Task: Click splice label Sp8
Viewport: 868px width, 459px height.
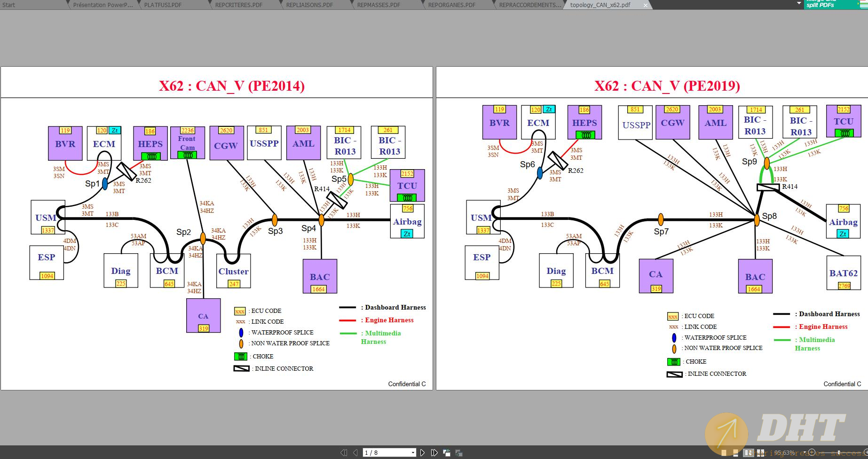Action: pyautogui.click(x=769, y=216)
